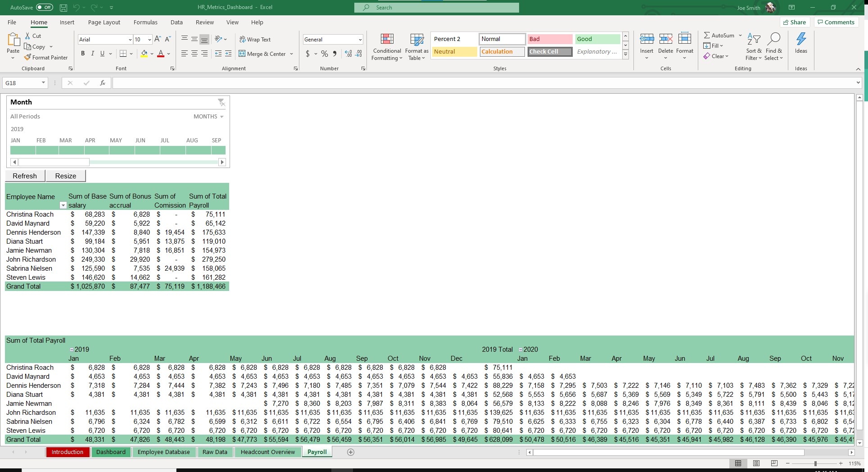
Task: Open the Formulas ribbon tab
Action: [145, 22]
